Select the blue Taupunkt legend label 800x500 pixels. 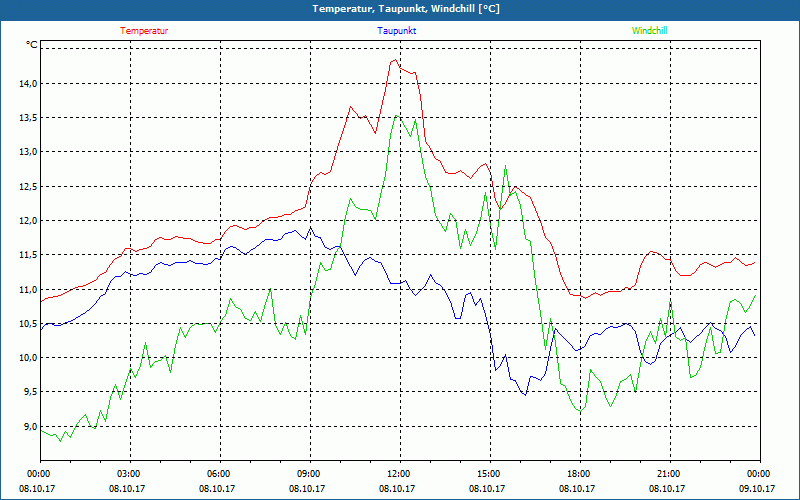396,31
